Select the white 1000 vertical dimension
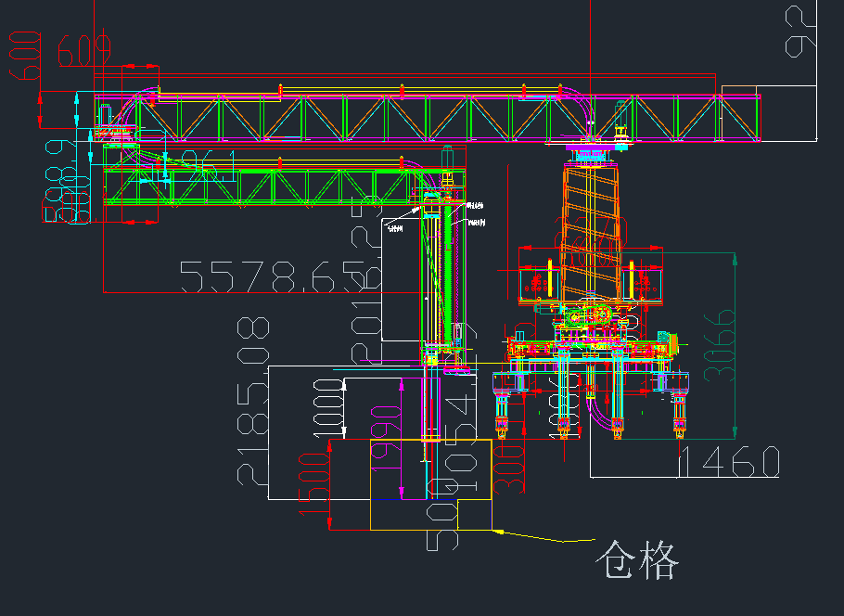This screenshot has width=844, height=616. [328, 405]
